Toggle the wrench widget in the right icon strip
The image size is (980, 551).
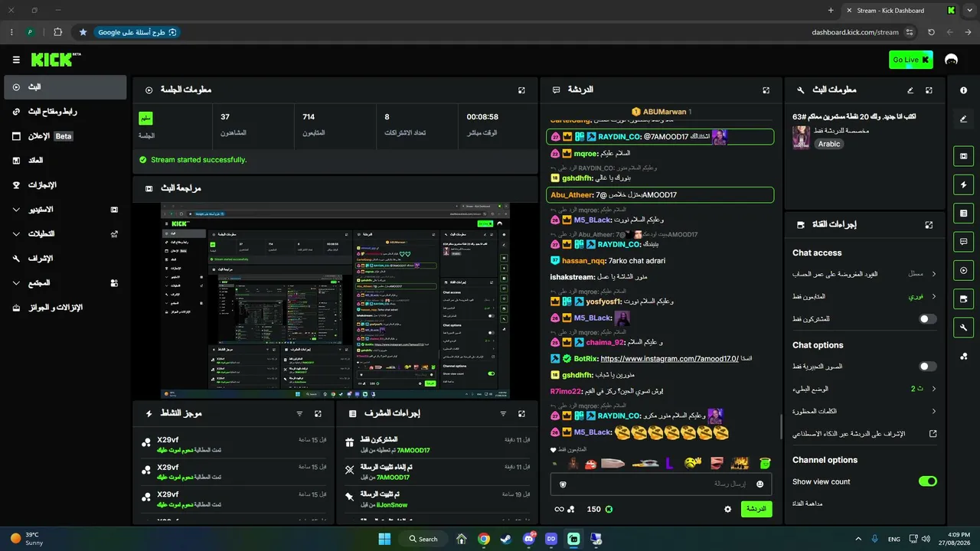pos(963,328)
